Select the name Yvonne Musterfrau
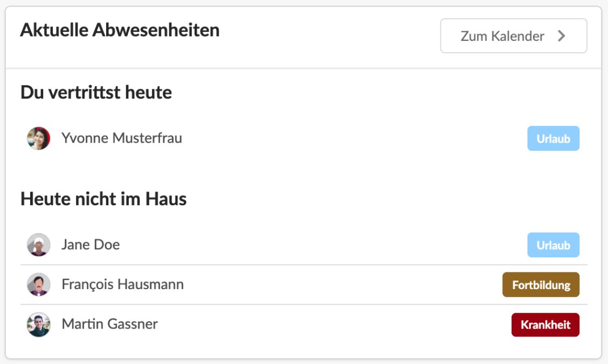This screenshot has width=608, height=364. tap(122, 138)
